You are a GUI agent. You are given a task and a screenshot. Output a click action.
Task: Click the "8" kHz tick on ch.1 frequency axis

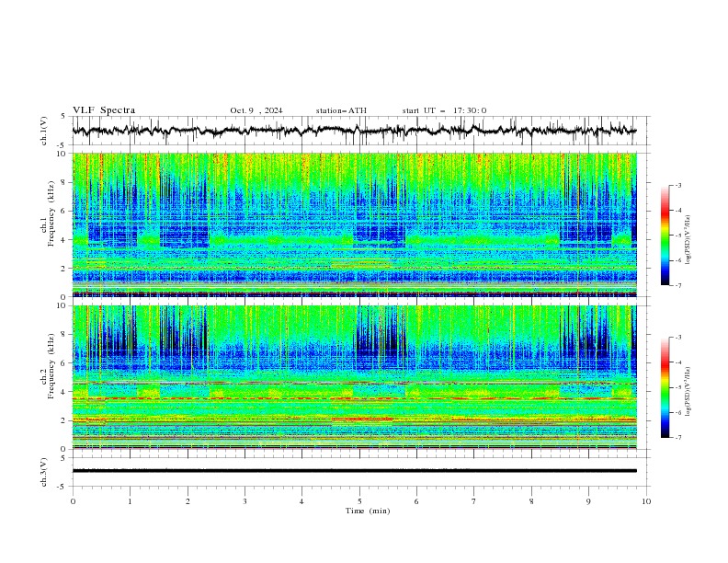(x=64, y=182)
